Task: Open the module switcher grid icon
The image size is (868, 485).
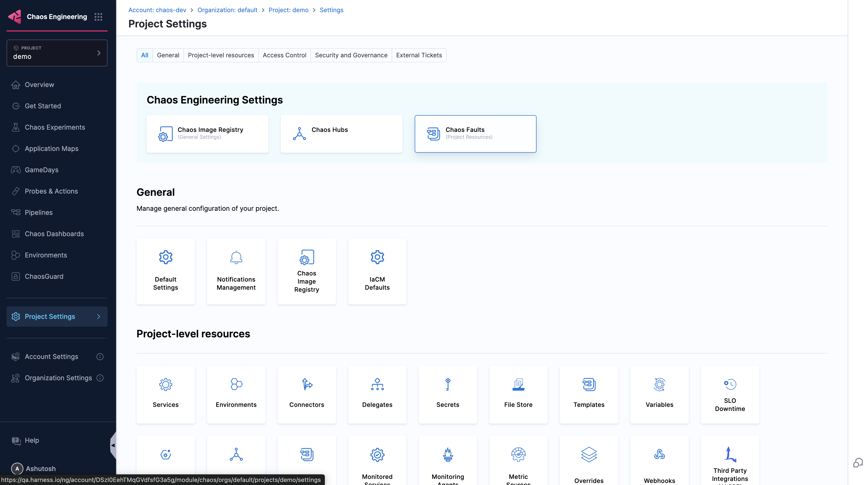Action: pos(98,17)
